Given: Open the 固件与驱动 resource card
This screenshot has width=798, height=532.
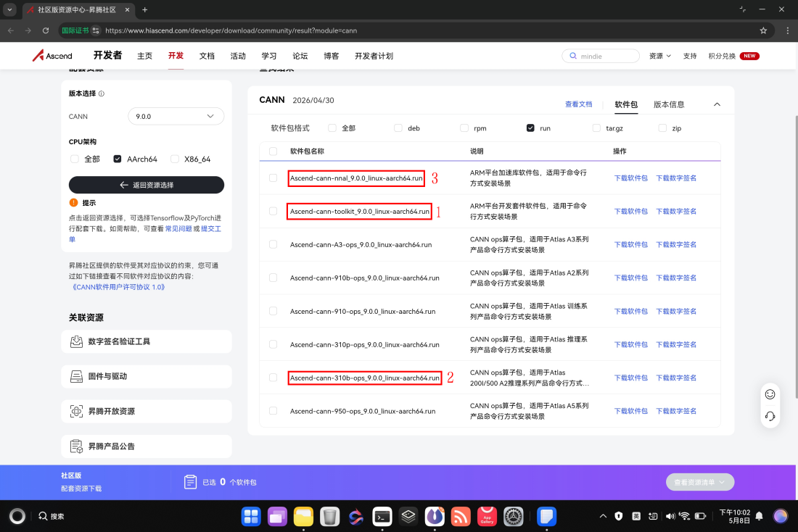Looking at the screenshot, I should 147,376.
